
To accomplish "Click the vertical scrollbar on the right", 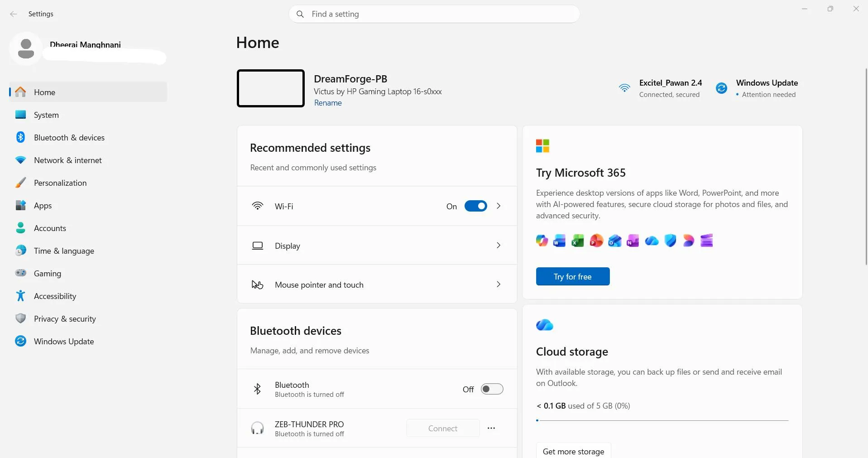I will coord(866,166).
